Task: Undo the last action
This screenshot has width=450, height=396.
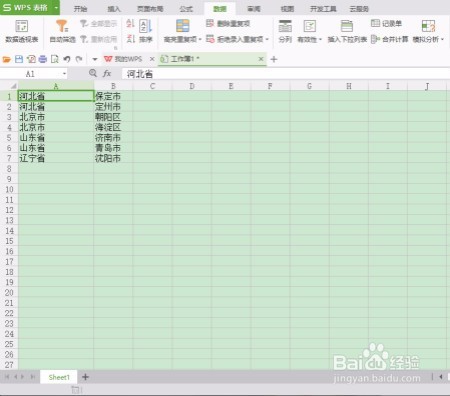Action: point(67,59)
